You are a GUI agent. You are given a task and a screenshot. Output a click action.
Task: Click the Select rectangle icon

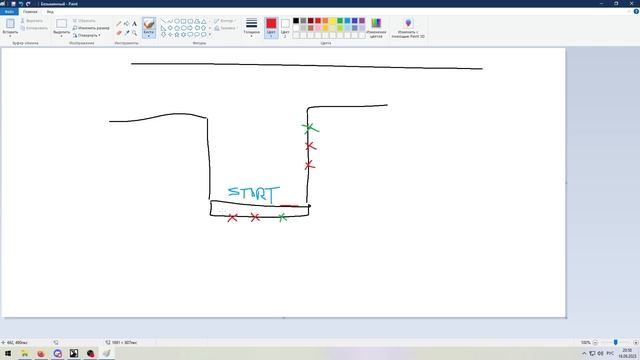point(62,24)
